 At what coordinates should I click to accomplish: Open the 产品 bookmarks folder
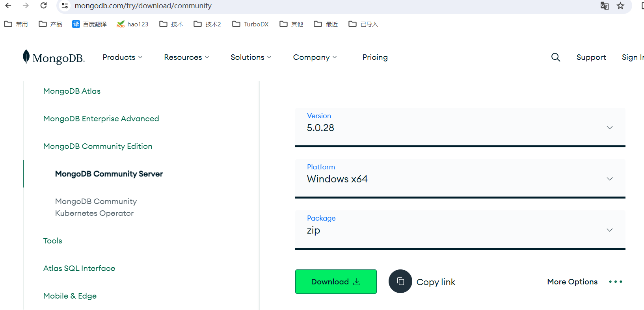[x=50, y=24]
